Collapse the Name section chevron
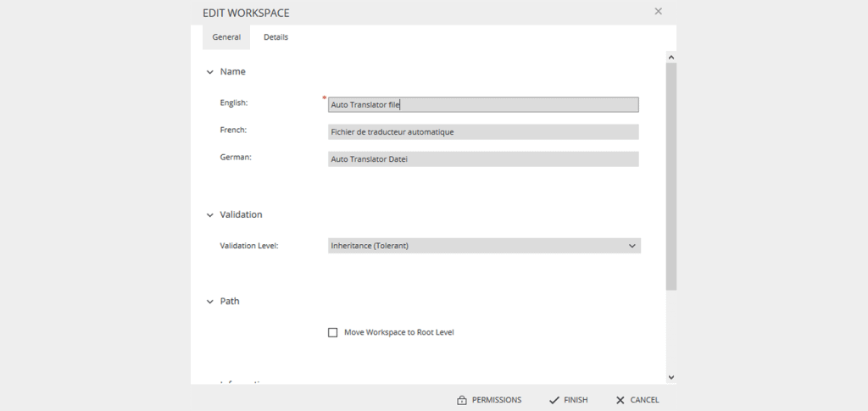The image size is (868, 411). click(210, 72)
